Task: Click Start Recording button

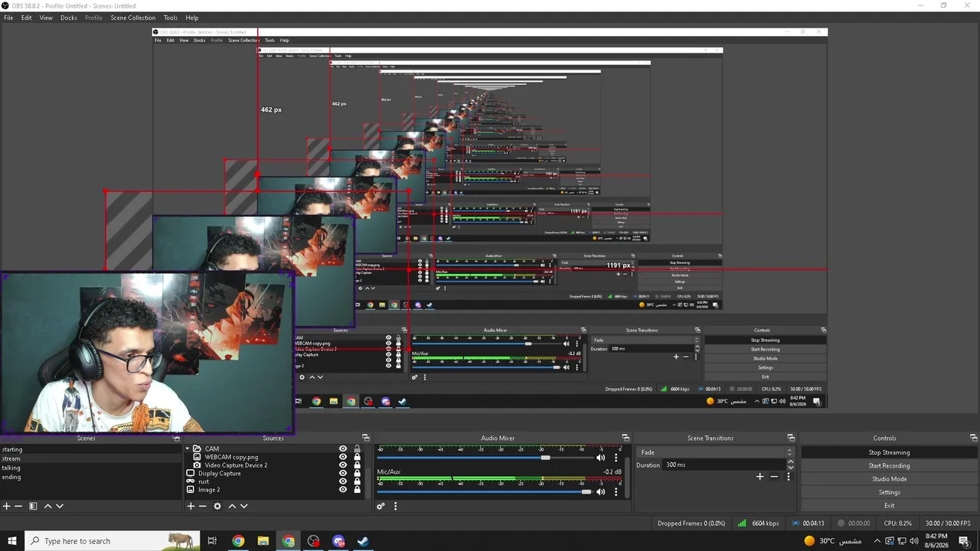Action: tap(889, 465)
